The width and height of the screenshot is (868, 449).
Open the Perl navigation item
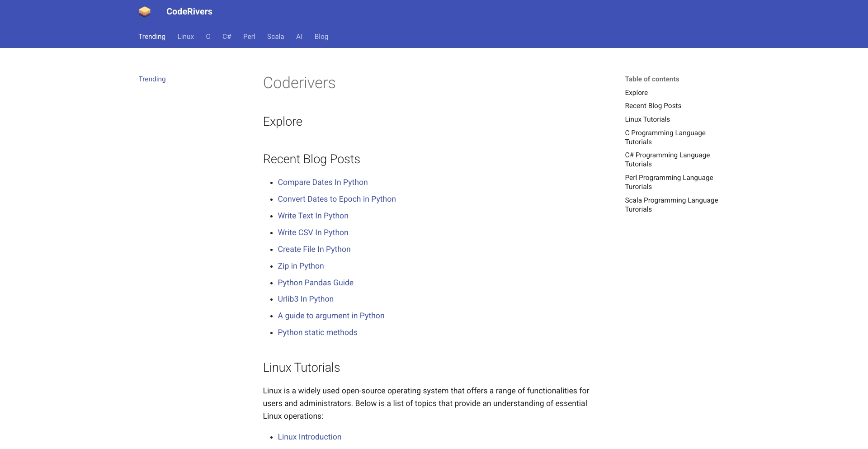(x=249, y=36)
